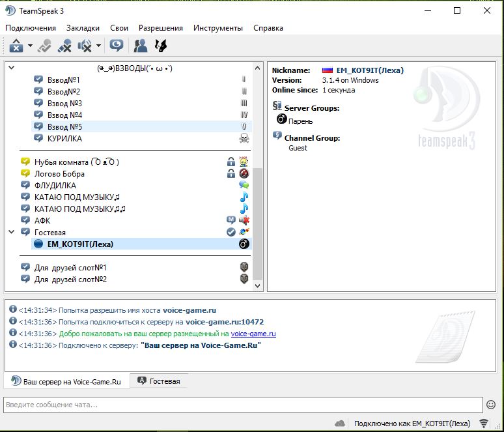Open the Разрешения menu

click(x=161, y=28)
